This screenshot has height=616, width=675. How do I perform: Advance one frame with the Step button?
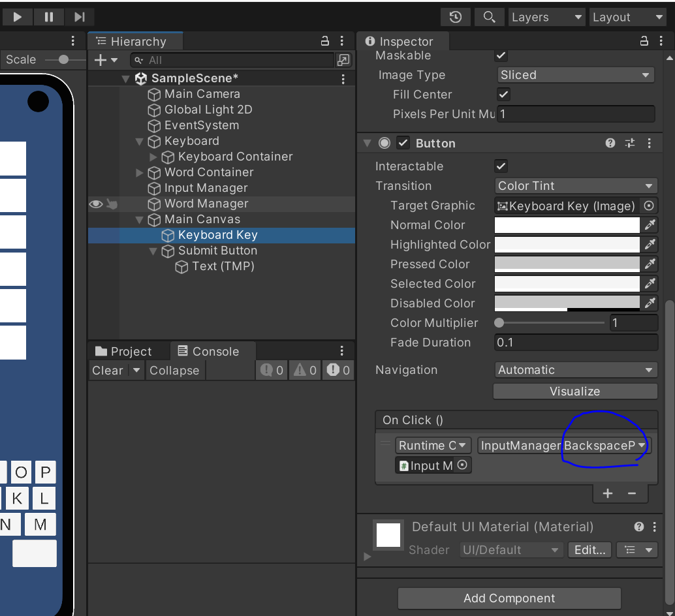80,17
